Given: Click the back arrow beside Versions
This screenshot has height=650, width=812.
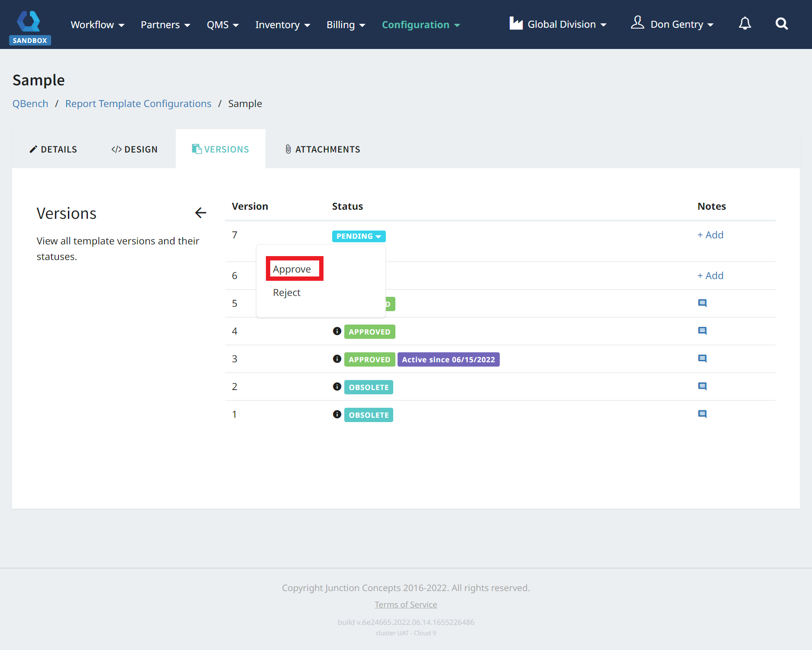Looking at the screenshot, I should [201, 213].
